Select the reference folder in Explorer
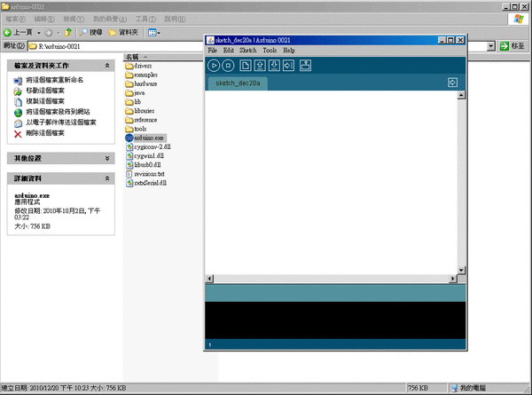 click(141, 120)
